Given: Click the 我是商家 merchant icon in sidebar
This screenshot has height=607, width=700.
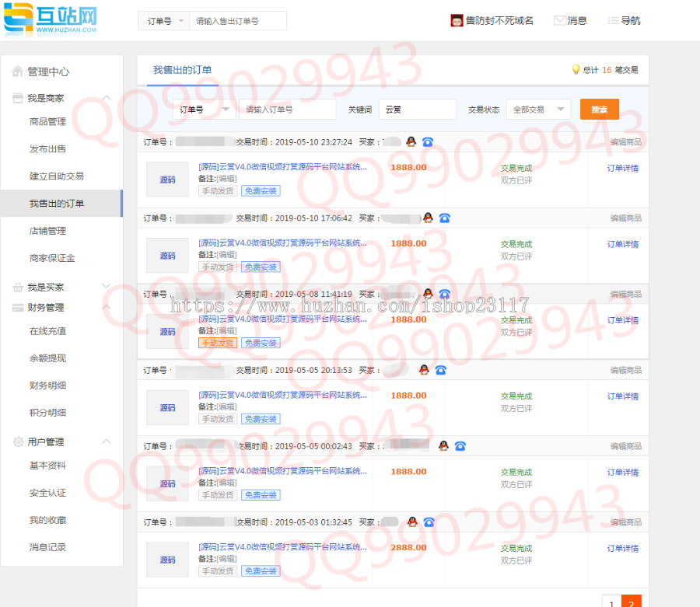Looking at the screenshot, I should pos(17,99).
